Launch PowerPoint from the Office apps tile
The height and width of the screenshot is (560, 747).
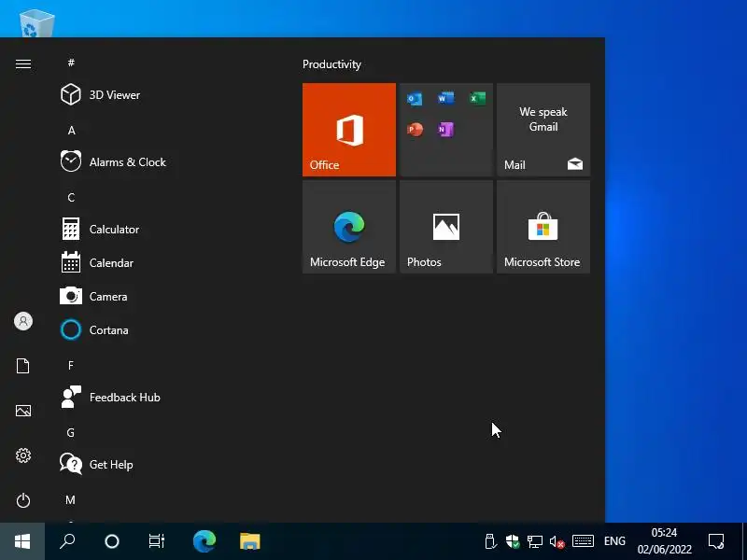click(x=415, y=130)
